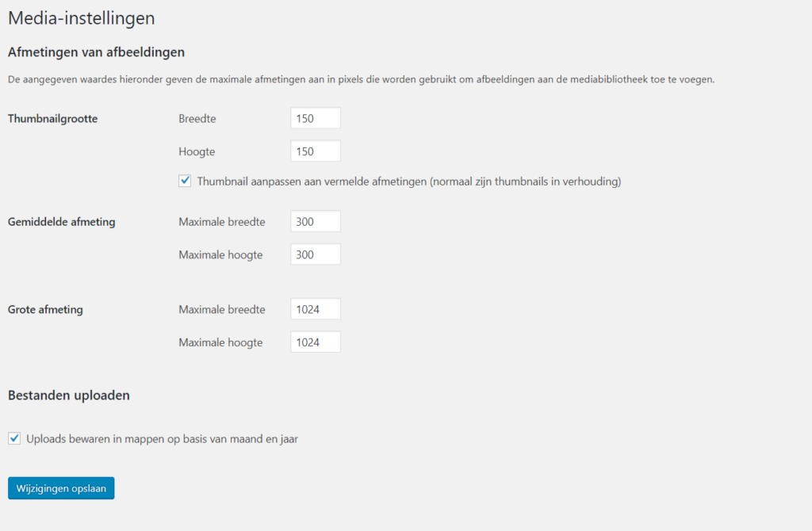
Task: Click the 'Grote afmeting' row heading
Action: (x=45, y=310)
